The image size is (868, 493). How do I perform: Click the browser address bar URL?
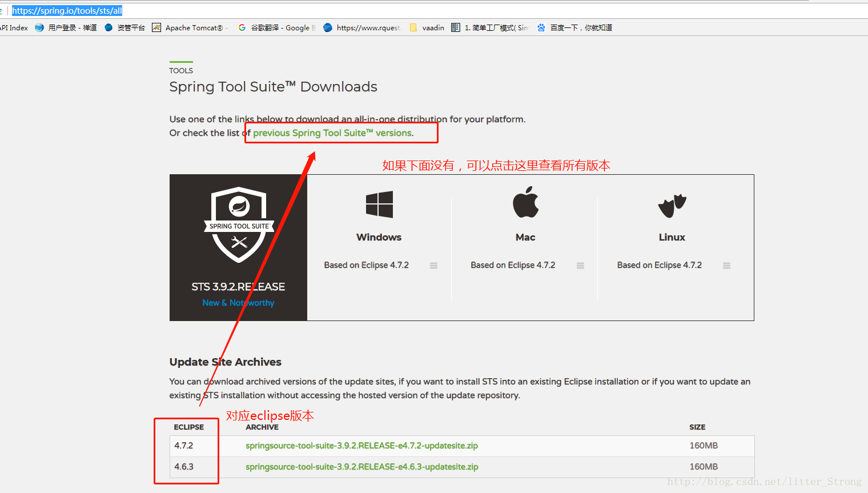tap(67, 11)
